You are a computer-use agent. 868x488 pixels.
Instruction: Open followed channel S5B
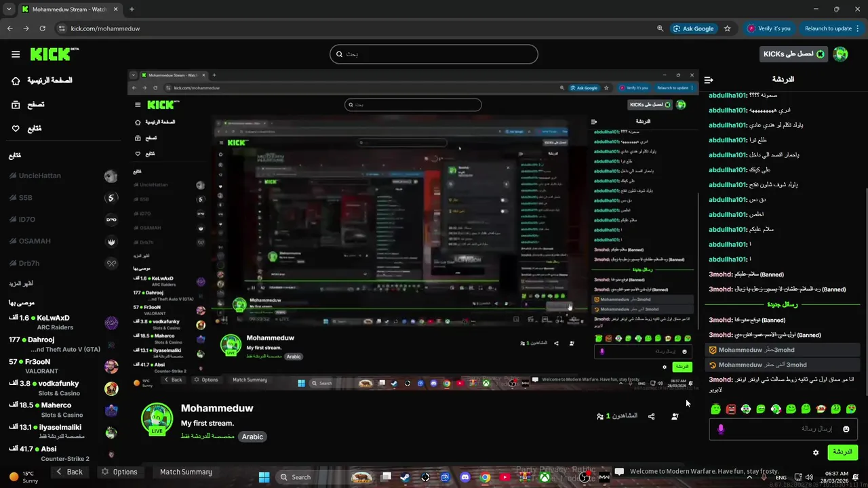click(x=62, y=198)
